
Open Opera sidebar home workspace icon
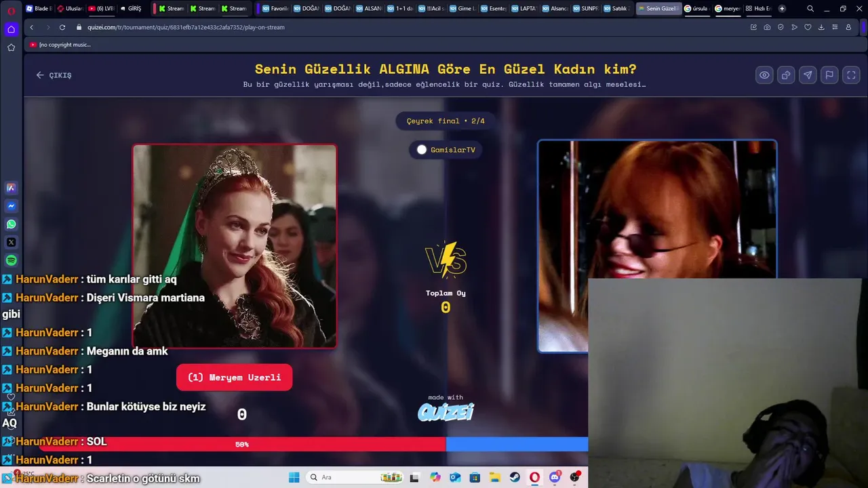pos(11,29)
